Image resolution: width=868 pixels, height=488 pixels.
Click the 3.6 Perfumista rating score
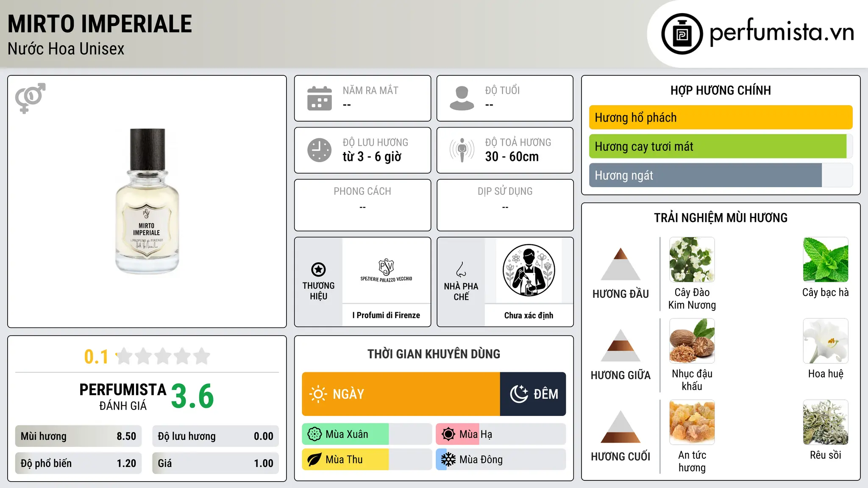coord(192,396)
